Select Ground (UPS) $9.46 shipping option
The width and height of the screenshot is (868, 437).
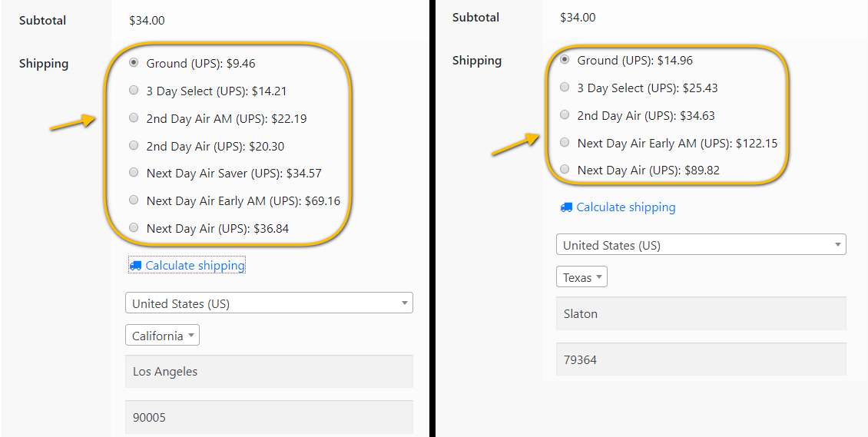(134, 63)
